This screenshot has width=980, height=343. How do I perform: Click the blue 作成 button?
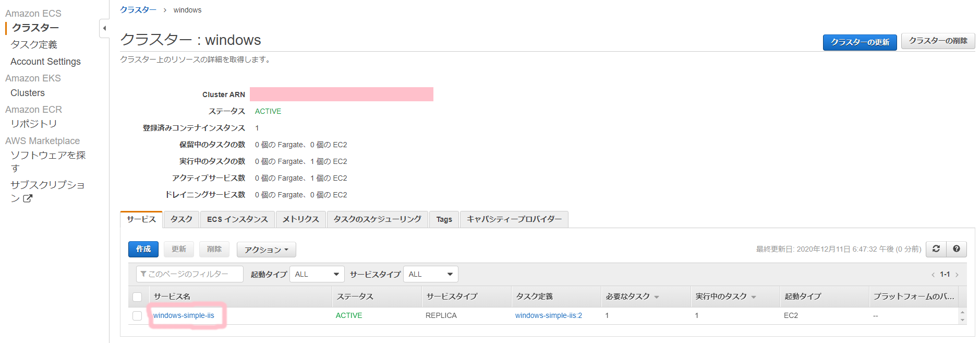[x=143, y=249]
